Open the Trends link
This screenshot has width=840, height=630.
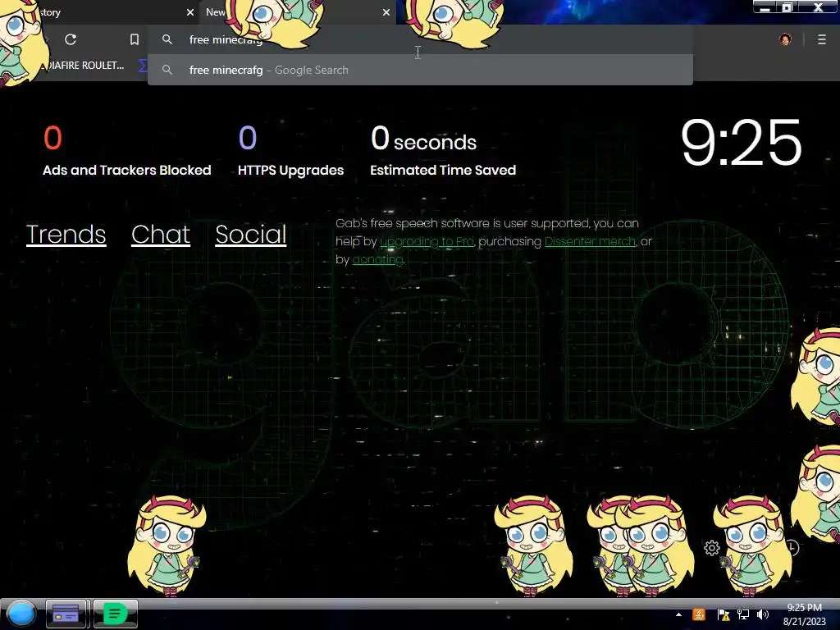[x=66, y=234]
